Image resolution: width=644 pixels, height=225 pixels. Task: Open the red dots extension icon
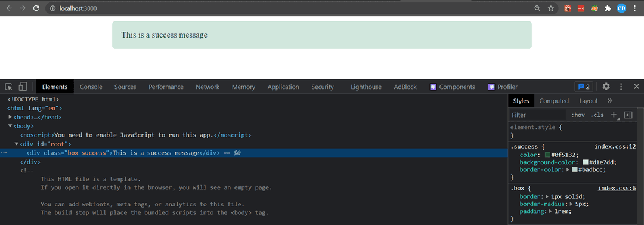[581, 8]
